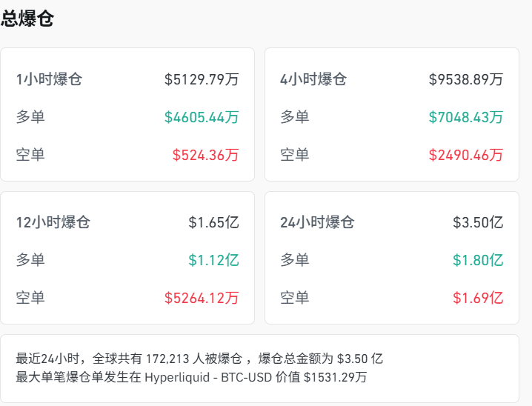
Task: Click the red short value $524.36万
Action: click(x=205, y=155)
